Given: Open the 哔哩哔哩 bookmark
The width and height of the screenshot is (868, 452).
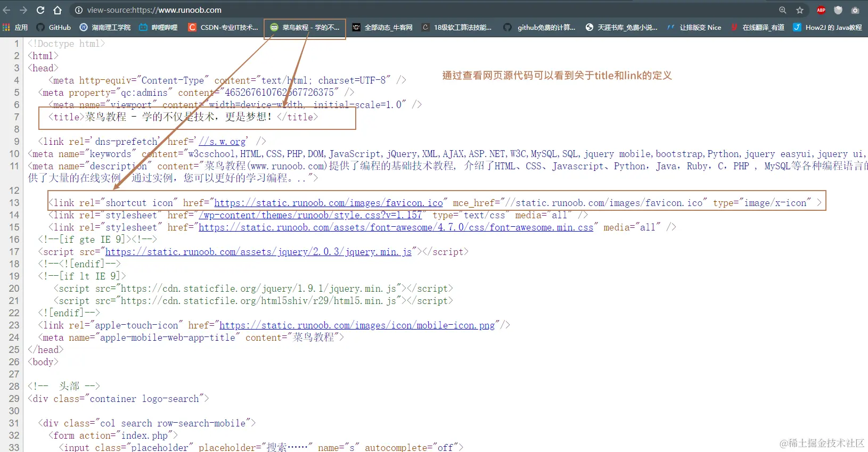Looking at the screenshot, I should point(159,27).
